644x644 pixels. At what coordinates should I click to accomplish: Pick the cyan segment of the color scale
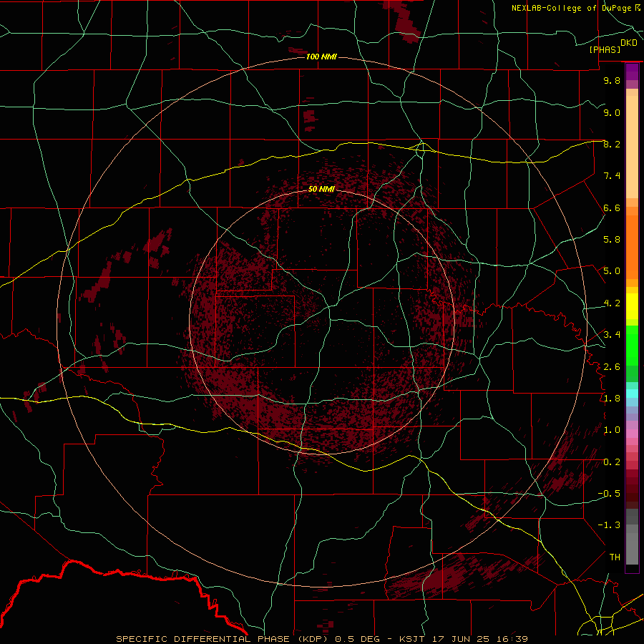pos(632,394)
